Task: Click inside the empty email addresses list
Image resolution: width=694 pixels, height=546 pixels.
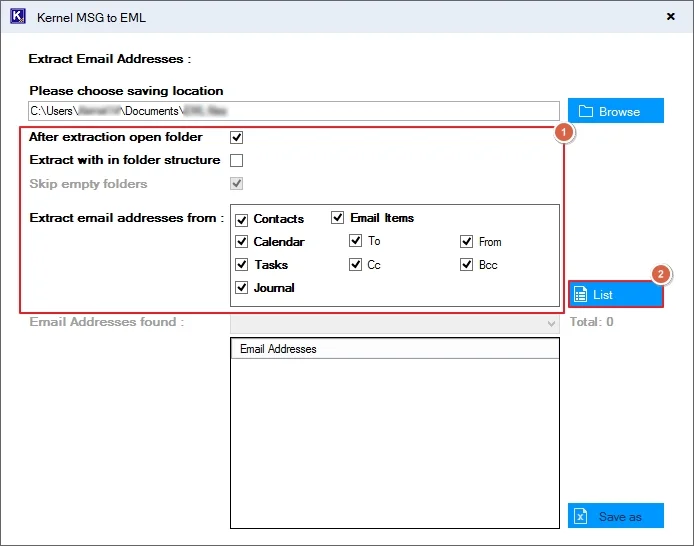Action: click(x=394, y=440)
